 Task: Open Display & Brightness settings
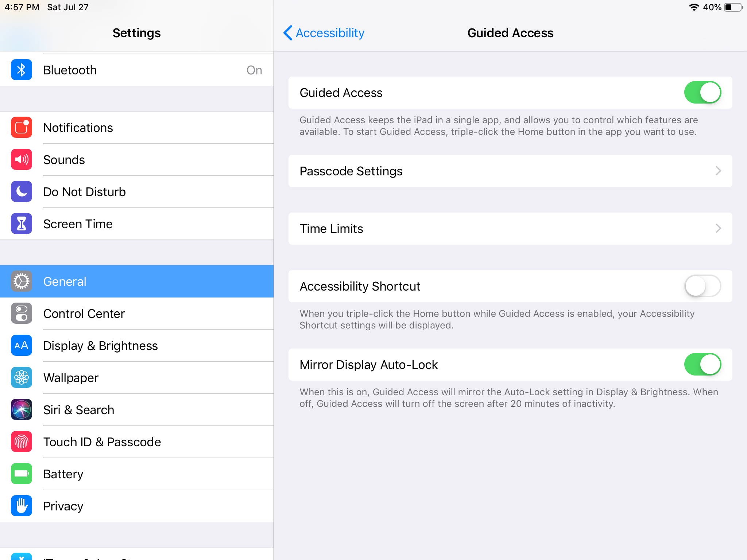point(137,346)
